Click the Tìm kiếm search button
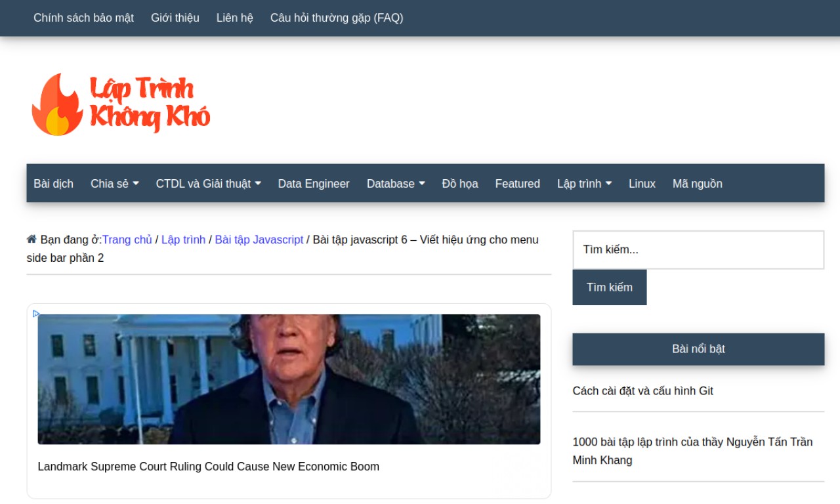This screenshot has height=504, width=840. point(610,287)
